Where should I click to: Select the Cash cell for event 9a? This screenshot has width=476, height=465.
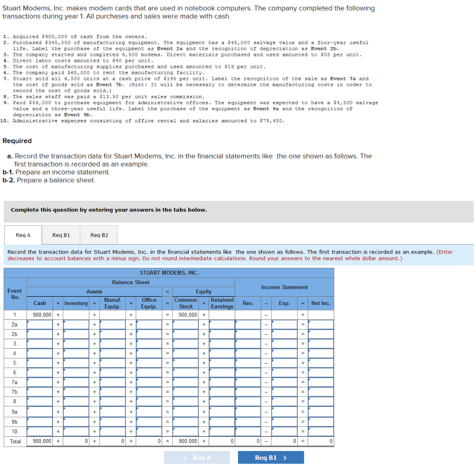tap(40, 412)
